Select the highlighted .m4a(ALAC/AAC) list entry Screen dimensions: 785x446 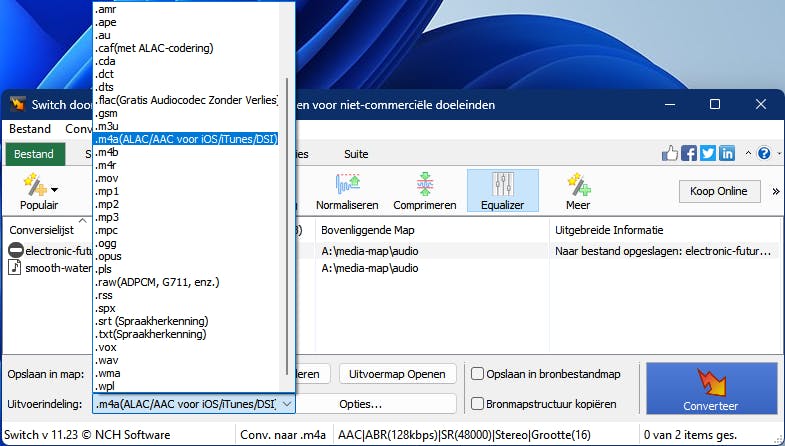[x=186, y=139]
